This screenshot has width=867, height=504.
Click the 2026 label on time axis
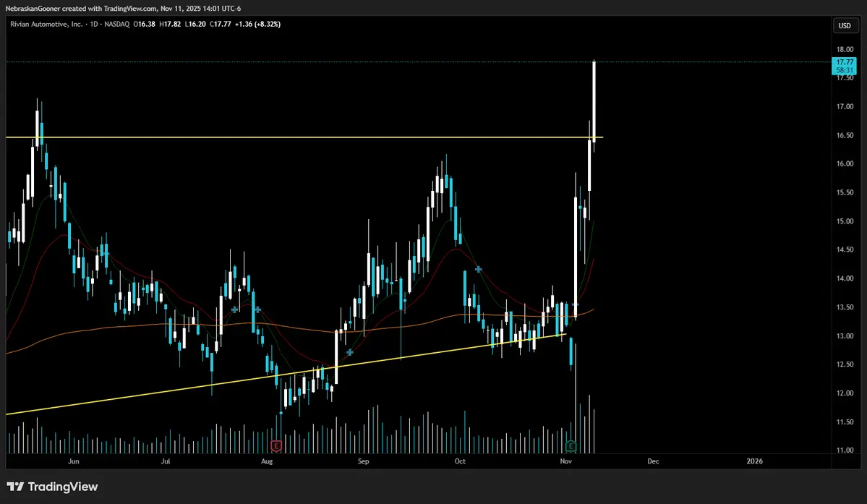tap(754, 461)
